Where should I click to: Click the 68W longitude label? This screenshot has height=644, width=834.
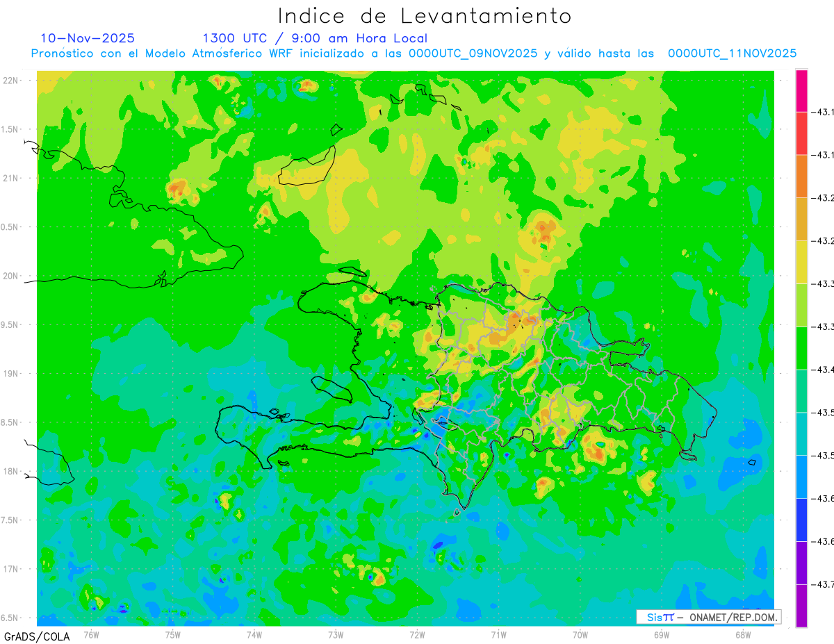[743, 635]
